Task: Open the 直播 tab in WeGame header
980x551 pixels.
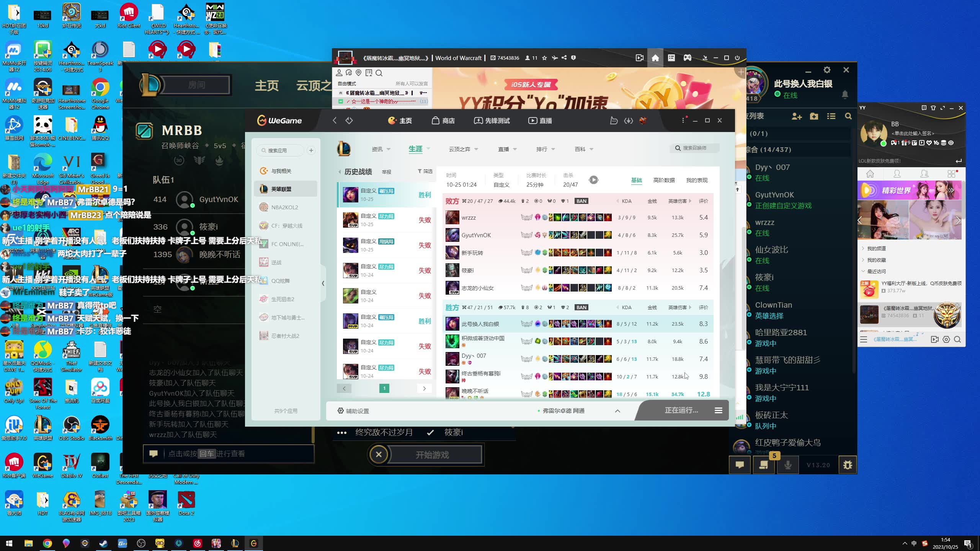Action: point(540,121)
